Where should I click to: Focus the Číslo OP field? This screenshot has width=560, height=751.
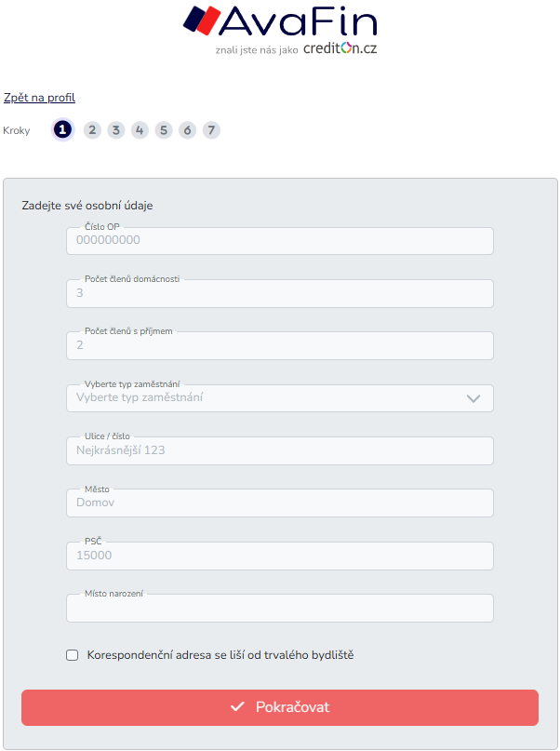pos(279,241)
